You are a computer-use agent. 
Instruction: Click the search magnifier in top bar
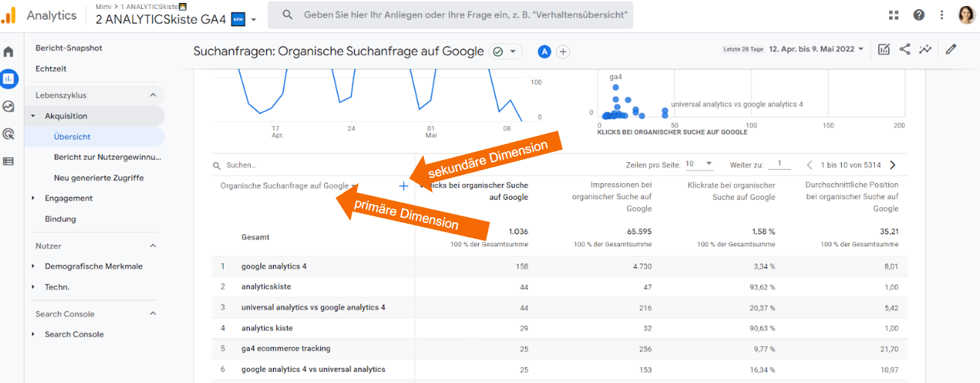point(287,15)
